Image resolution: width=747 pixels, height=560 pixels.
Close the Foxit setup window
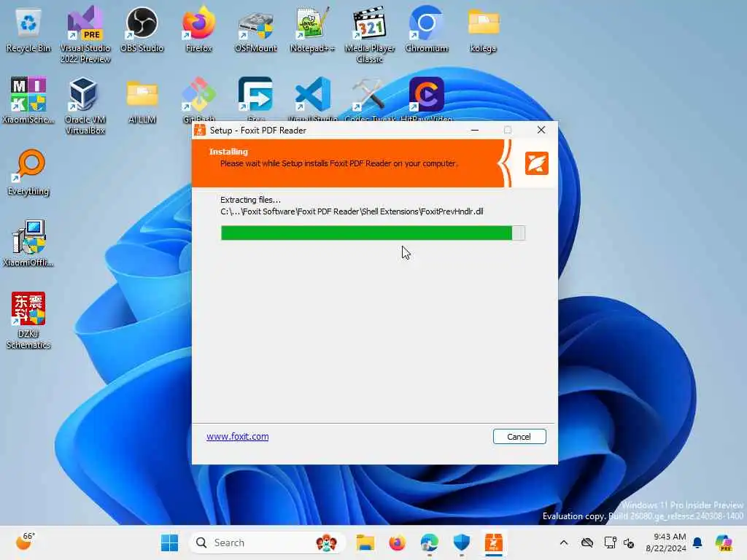click(541, 130)
